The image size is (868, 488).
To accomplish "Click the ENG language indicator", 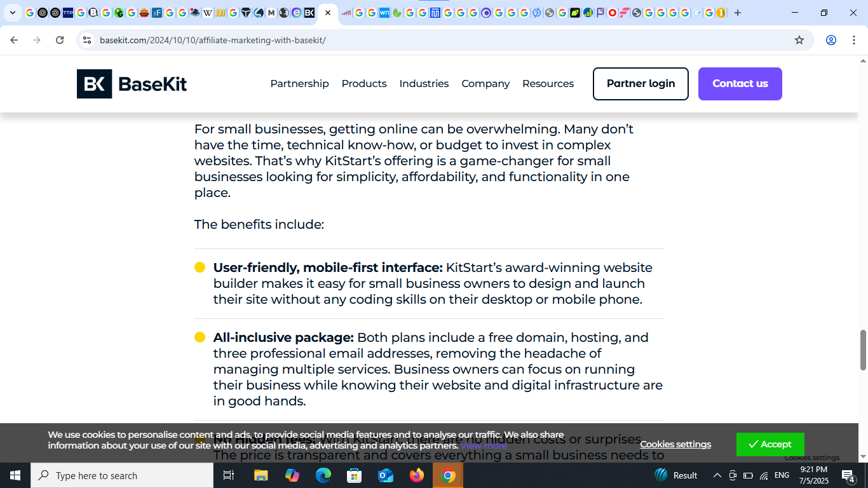I will [x=782, y=475].
